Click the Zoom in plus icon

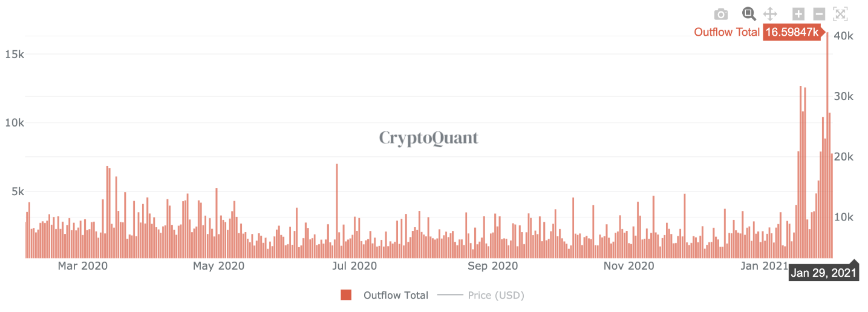click(798, 15)
